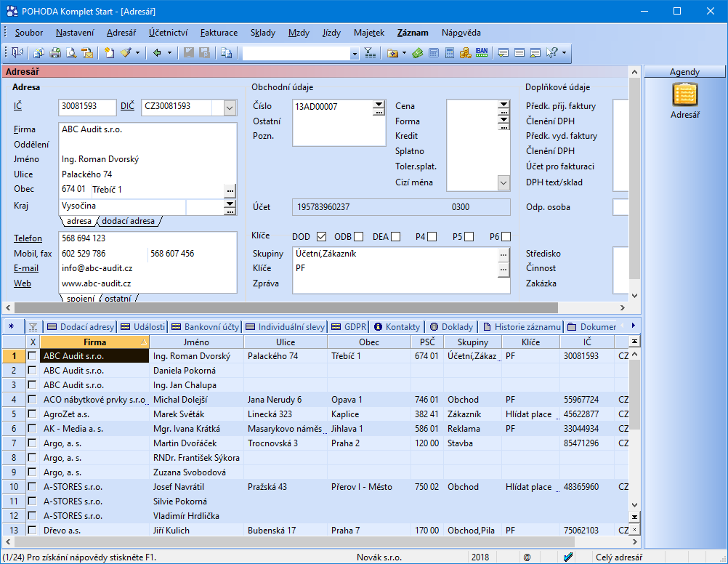Click the help pointer question mark icon

(551, 53)
